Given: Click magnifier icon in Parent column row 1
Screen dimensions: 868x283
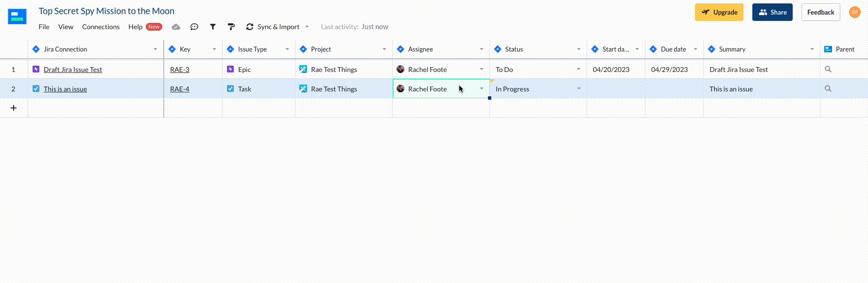Looking at the screenshot, I should pyautogui.click(x=828, y=69).
